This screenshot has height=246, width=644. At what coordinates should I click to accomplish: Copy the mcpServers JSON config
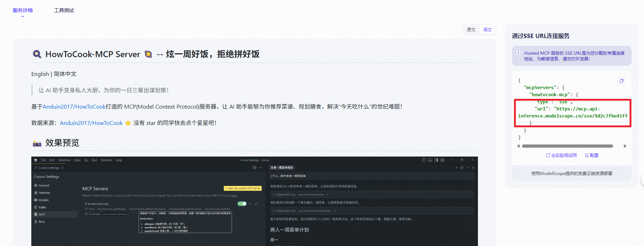click(x=621, y=81)
